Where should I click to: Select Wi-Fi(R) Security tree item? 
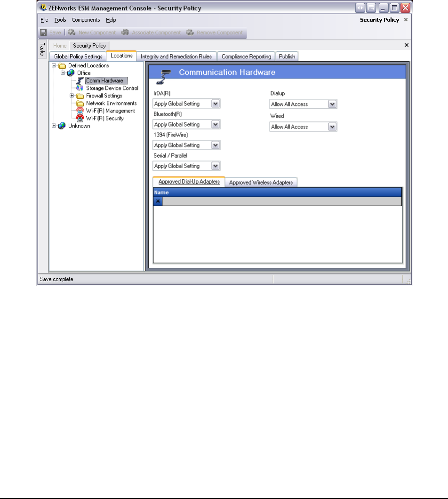(104, 118)
